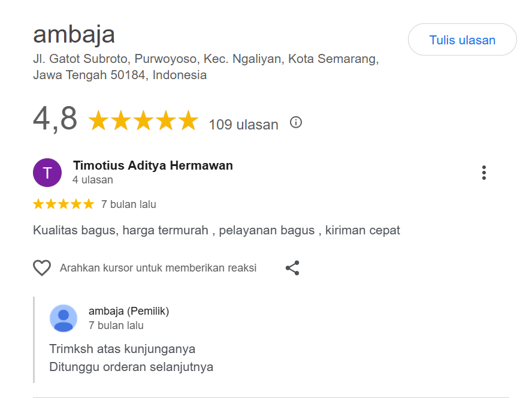Click the Kualitas bagus review text
Viewport: 532px width, 398px height.
[x=216, y=230]
